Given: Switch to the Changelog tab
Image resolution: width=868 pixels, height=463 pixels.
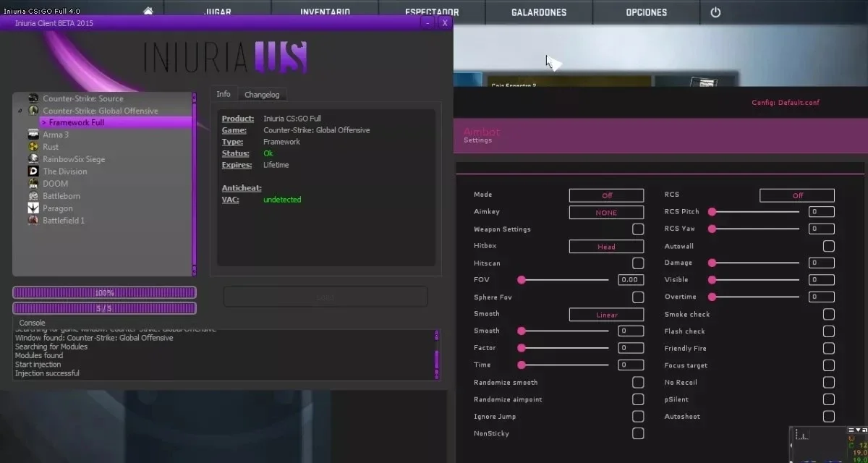Looking at the screenshot, I should click(x=262, y=95).
